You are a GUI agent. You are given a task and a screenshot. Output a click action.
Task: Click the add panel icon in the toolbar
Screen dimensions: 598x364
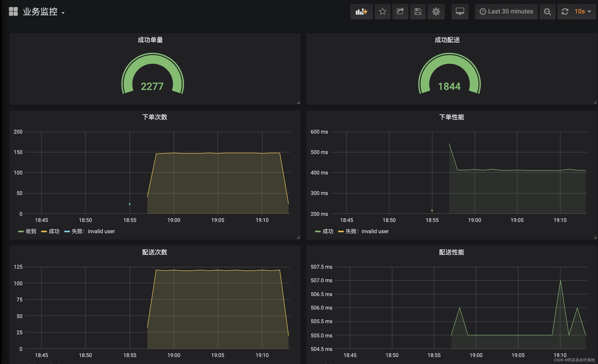(361, 11)
